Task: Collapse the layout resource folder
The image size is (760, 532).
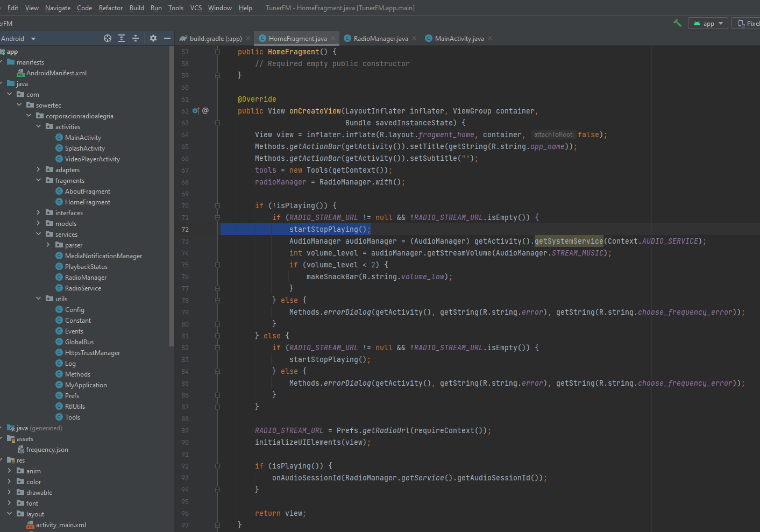Action: point(9,514)
